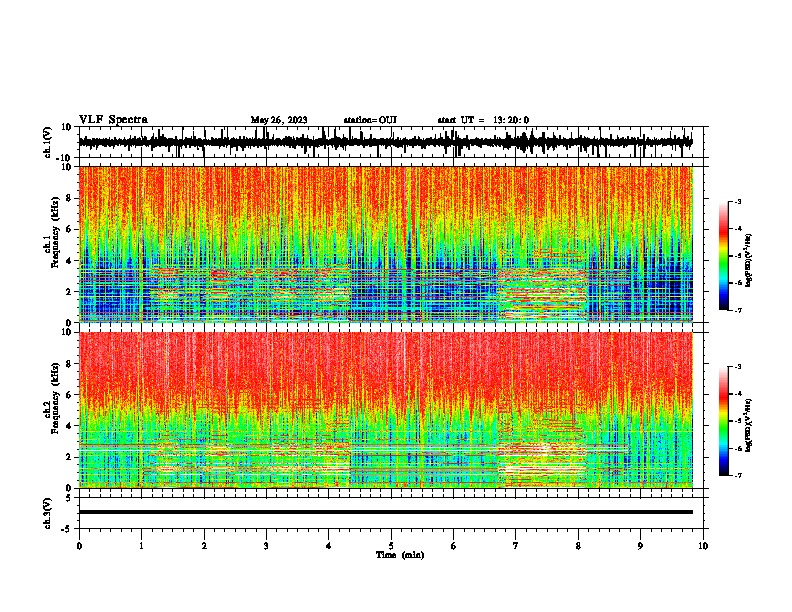The image size is (792, 612).
Task: Click inside the ch.2 spectrogram panel
Action: (x=385, y=410)
